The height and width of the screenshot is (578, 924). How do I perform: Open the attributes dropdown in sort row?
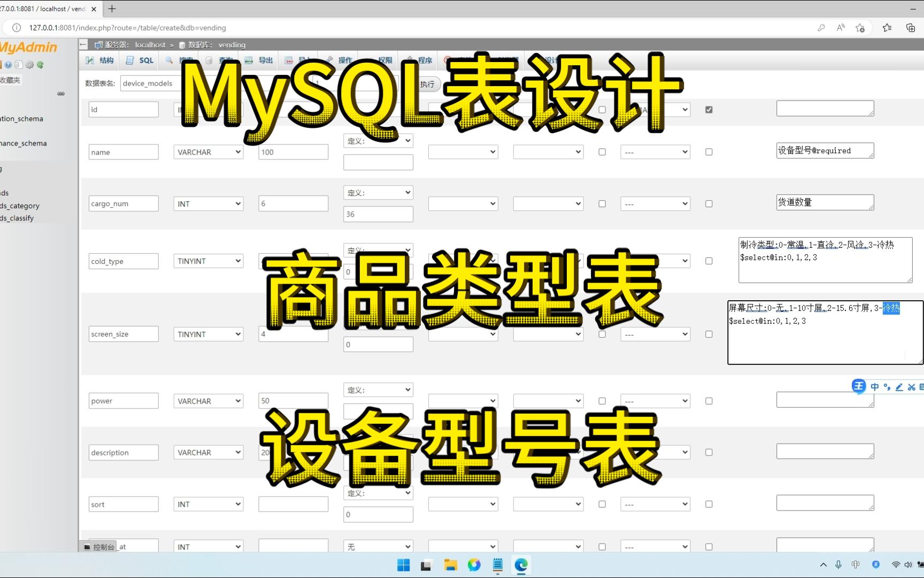coord(548,504)
